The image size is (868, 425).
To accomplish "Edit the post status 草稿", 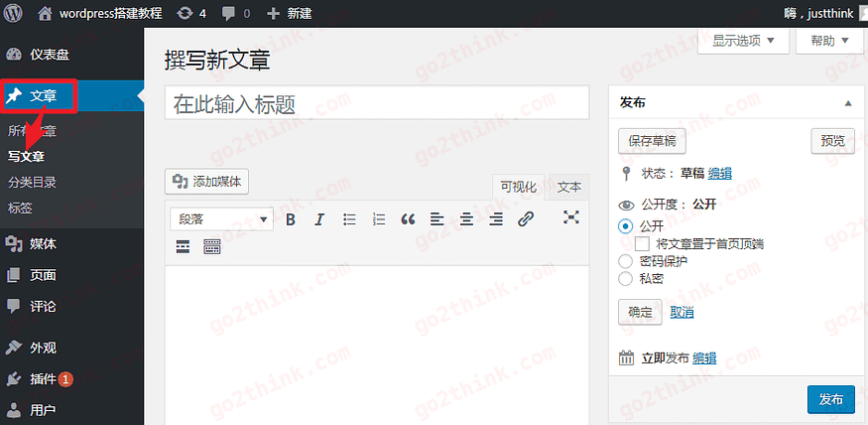I will tap(719, 174).
